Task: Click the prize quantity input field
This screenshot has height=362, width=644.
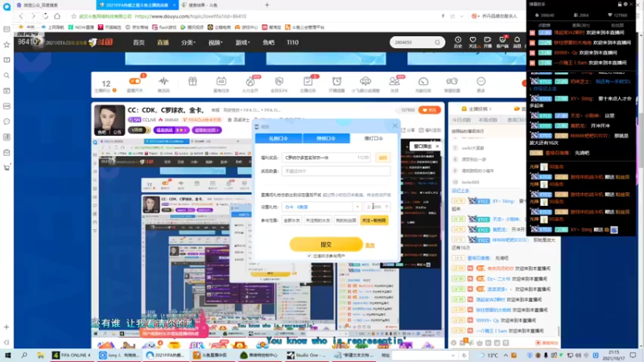Action: point(336,171)
